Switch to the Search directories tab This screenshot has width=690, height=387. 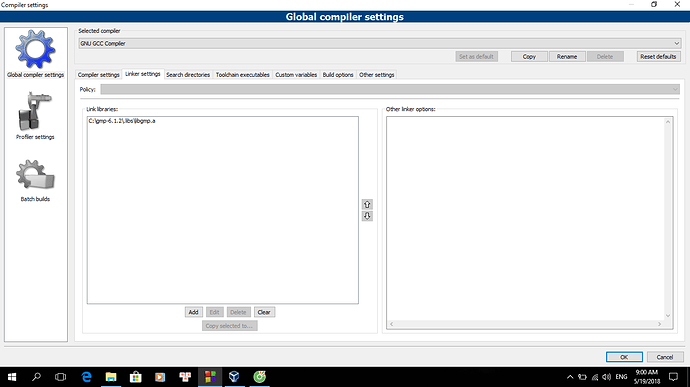(188, 75)
